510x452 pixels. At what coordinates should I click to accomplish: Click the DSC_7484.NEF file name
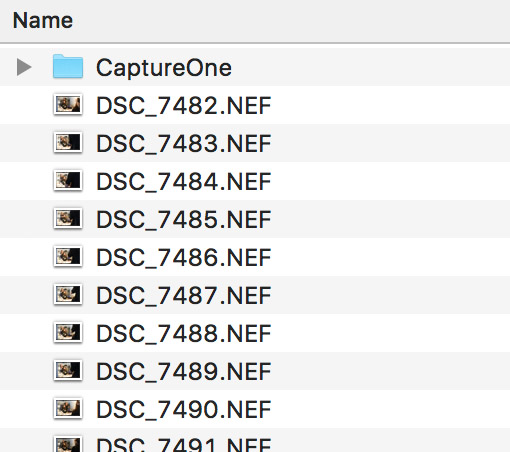184,182
